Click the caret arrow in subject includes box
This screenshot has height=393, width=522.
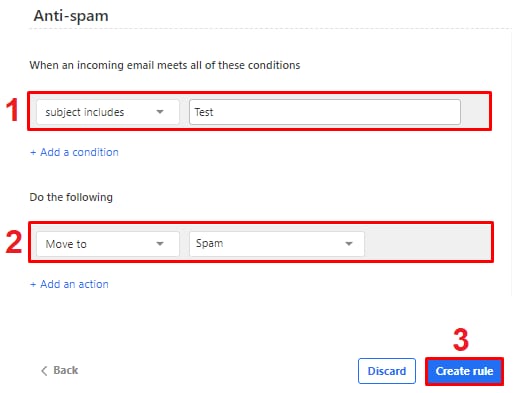click(160, 112)
